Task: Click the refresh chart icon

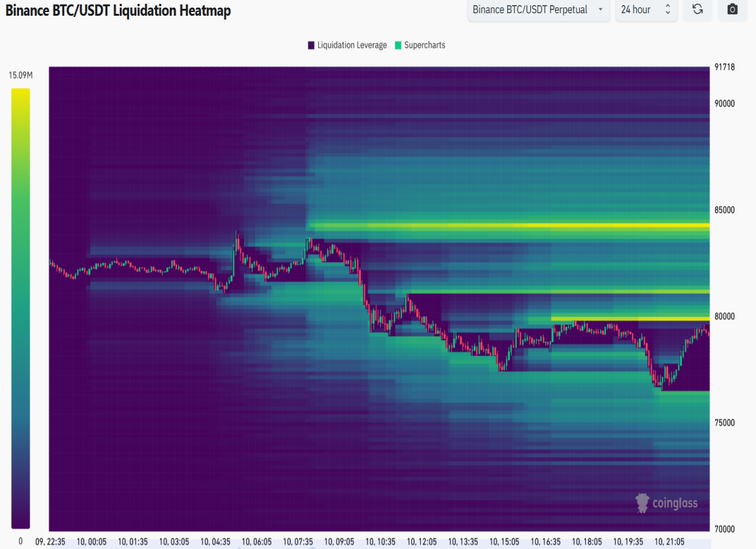Action: [x=697, y=9]
